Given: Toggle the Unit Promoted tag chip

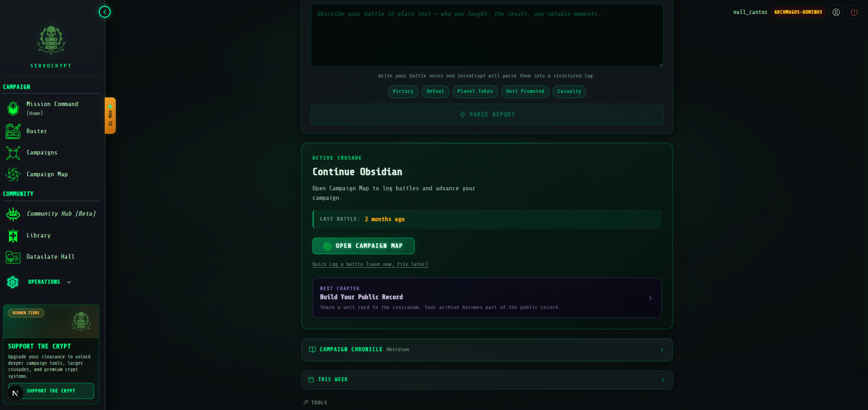Looking at the screenshot, I should (525, 92).
